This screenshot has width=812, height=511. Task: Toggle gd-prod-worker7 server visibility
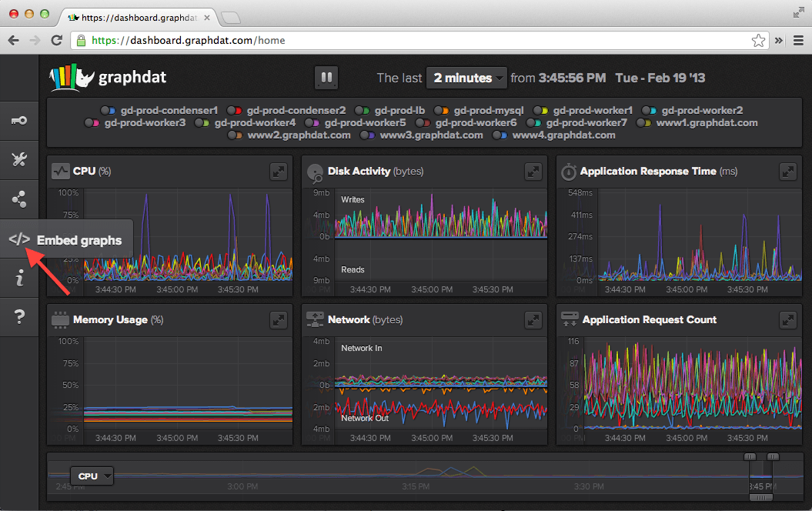coord(534,122)
